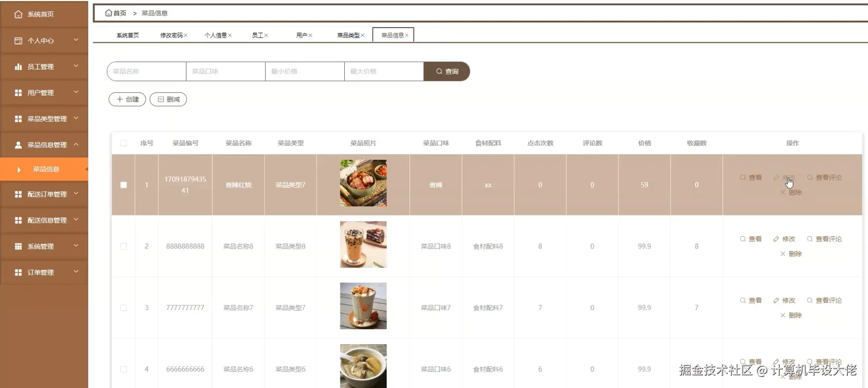
Task: Close the 个人信息 tab with its X
Action: tap(230, 35)
